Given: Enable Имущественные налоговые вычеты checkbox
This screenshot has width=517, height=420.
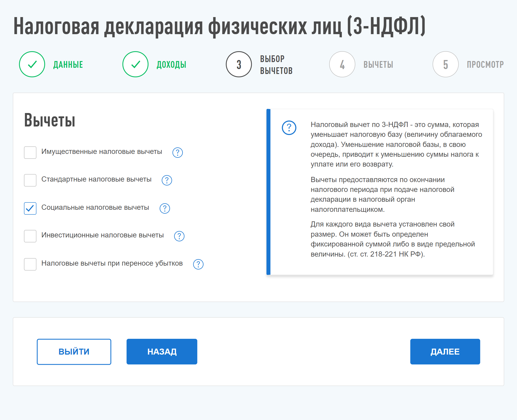Looking at the screenshot, I should click(x=30, y=153).
